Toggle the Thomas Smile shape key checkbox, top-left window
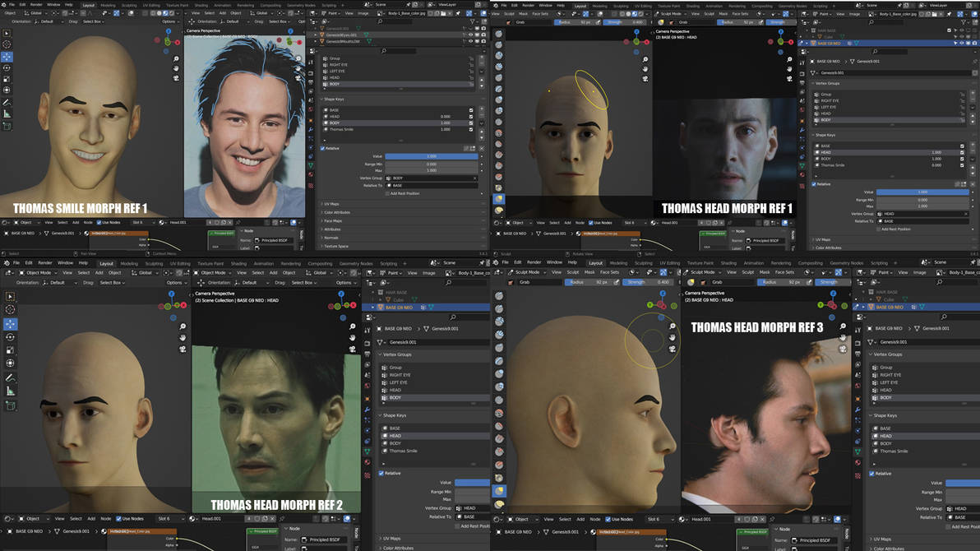This screenshot has width=980, height=551. [471, 129]
